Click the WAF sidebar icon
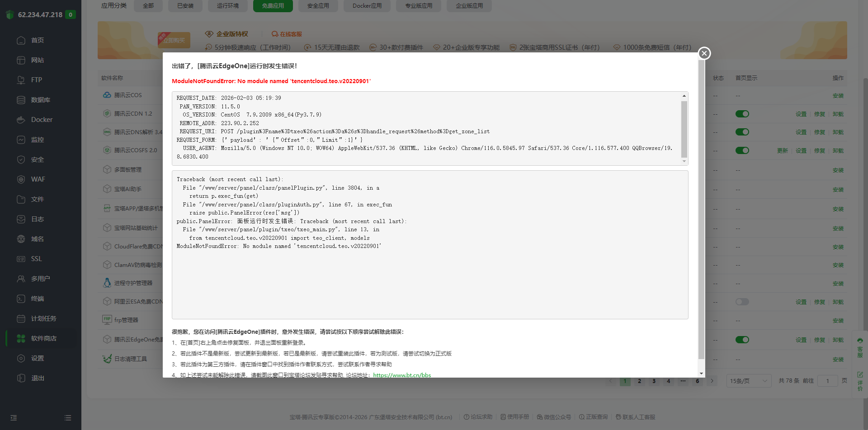 (x=21, y=179)
